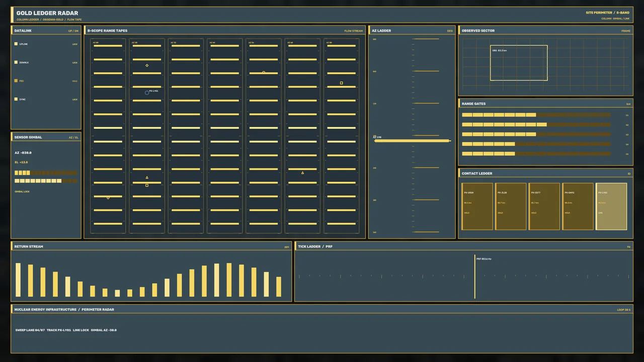The image size is (644, 362).
Task: Select the highlighted PX-LY81 live contact card
Action: (611, 206)
